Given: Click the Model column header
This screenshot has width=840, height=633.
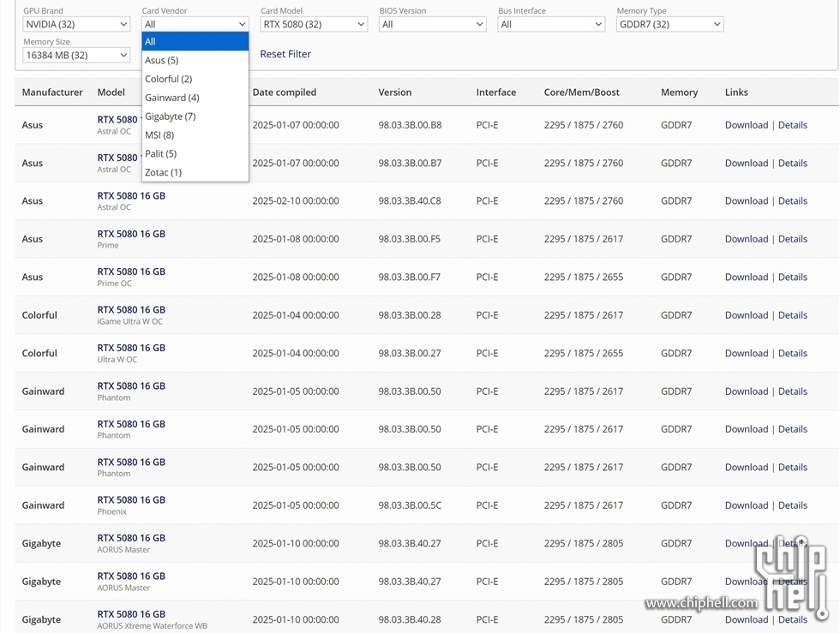Looking at the screenshot, I should [x=111, y=93].
